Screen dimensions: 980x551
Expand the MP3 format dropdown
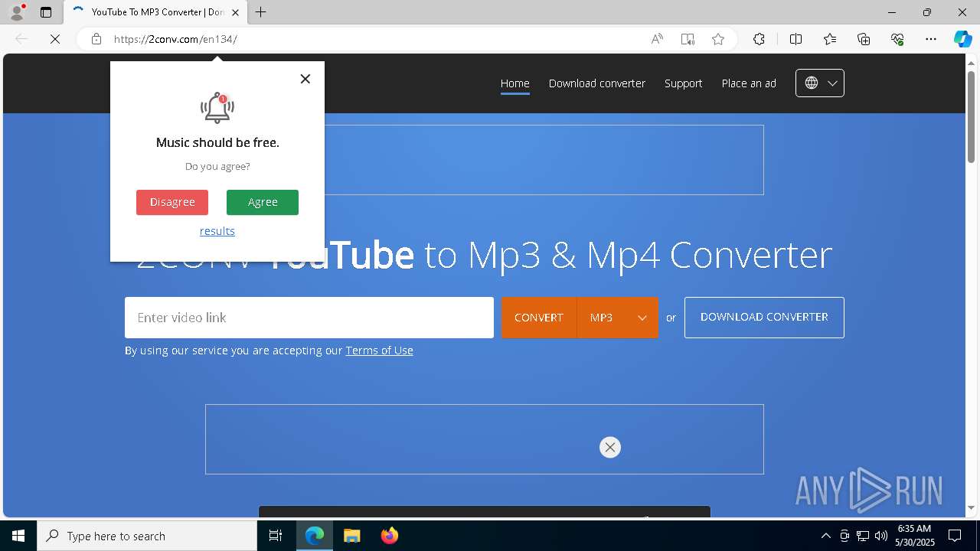618,318
